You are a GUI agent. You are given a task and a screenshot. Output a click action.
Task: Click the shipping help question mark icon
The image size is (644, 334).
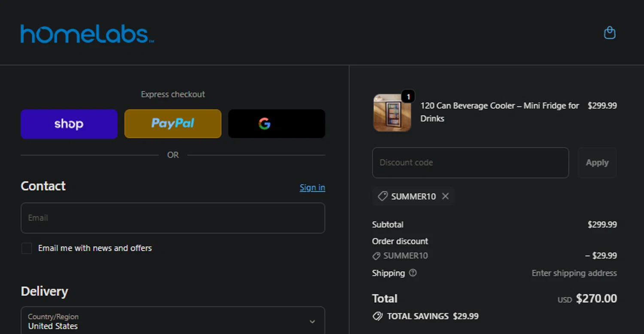[x=413, y=273]
